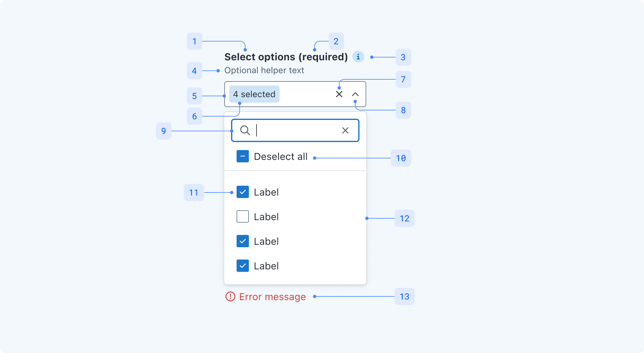Click the "Deselect all" text
The image size is (644, 353).
click(281, 157)
